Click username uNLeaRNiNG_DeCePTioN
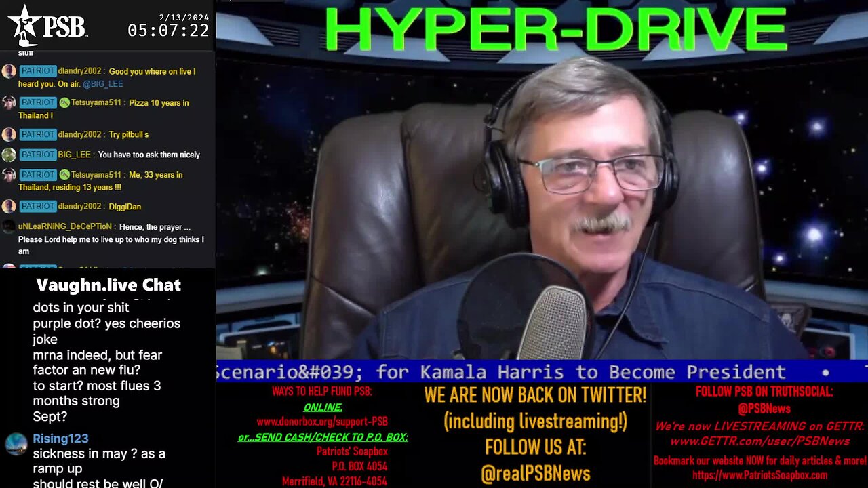 (66, 226)
